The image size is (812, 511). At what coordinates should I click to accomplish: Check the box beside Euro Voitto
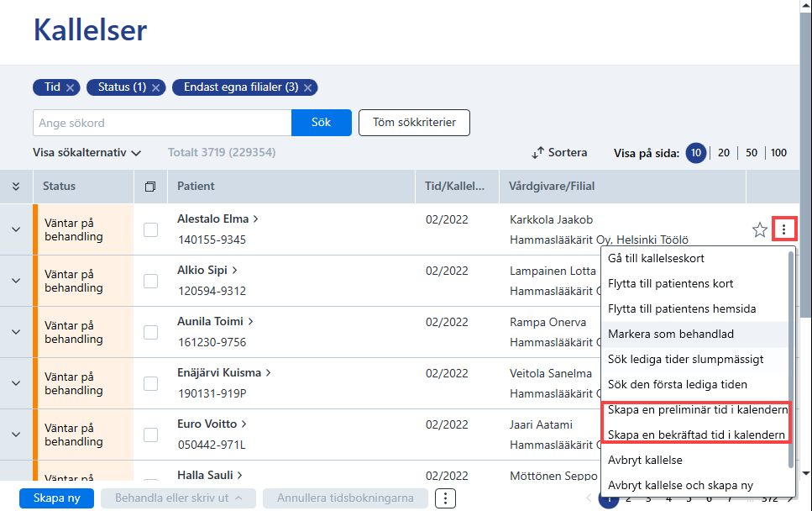coord(150,435)
